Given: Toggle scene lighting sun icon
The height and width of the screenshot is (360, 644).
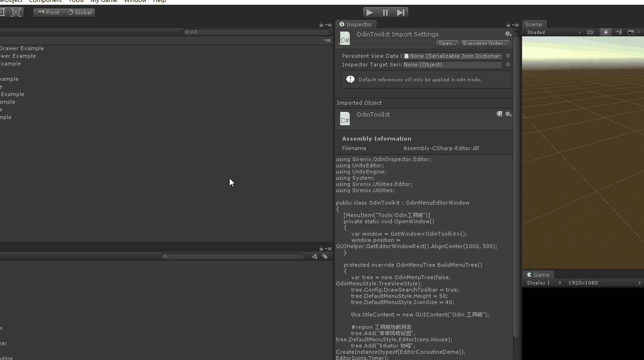Looking at the screenshot, I should (x=606, y=32).
